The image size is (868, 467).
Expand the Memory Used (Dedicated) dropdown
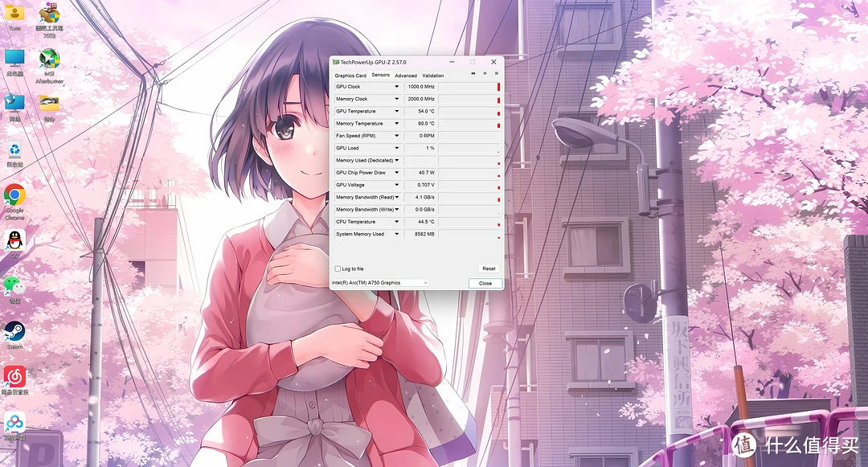tap(396, 161)
